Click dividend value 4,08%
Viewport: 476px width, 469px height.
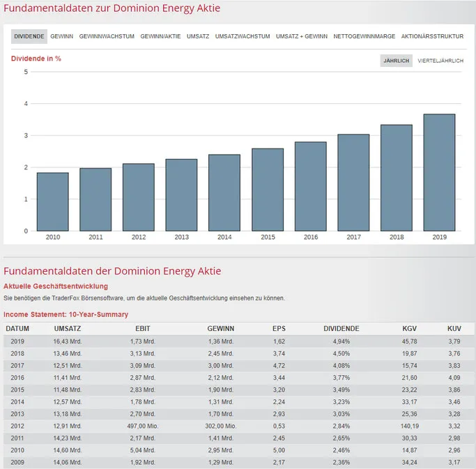click(x=341, y=365)
